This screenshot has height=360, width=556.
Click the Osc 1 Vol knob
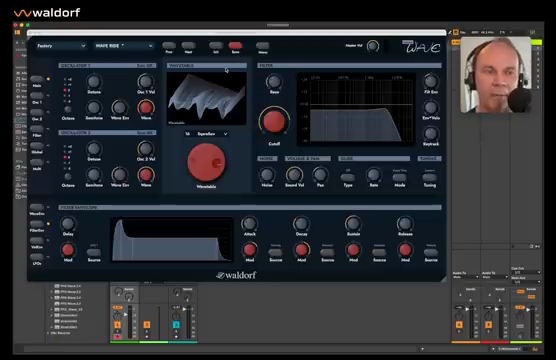coord(146,81)
